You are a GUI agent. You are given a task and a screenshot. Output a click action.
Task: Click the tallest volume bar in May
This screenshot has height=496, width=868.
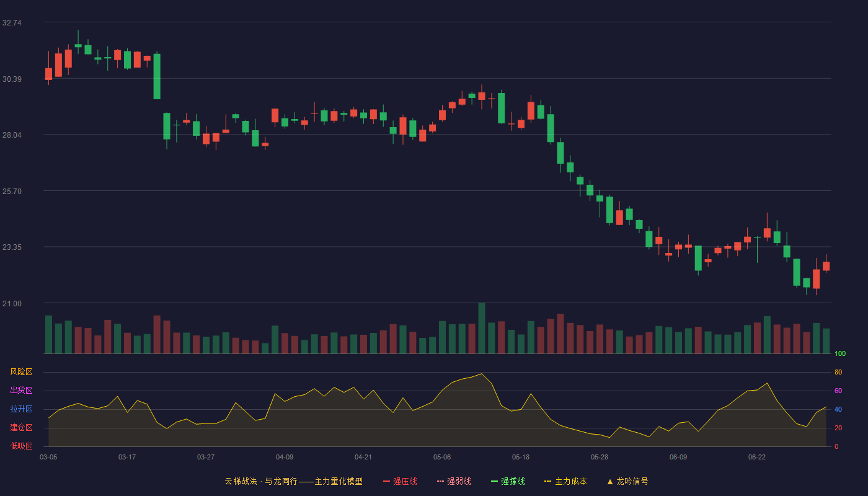482,328
